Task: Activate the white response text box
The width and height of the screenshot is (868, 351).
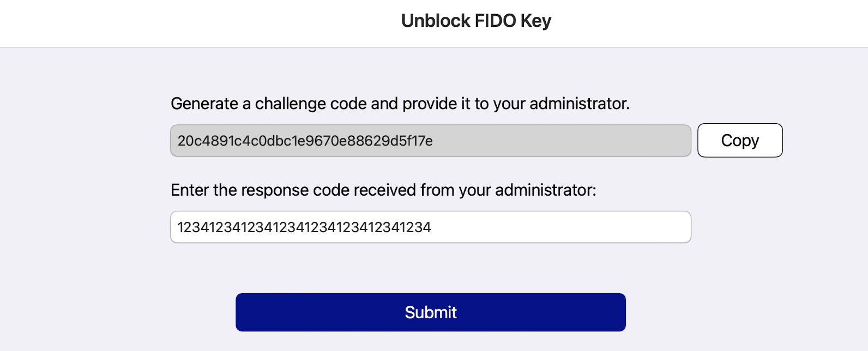Action: click(x=430, y=227)
